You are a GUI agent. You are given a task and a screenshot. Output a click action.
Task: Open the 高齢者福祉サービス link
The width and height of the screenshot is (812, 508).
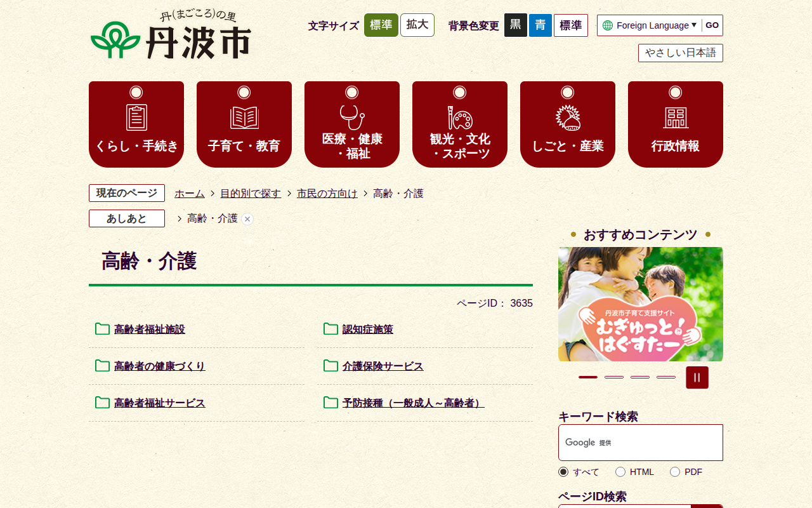160,403
